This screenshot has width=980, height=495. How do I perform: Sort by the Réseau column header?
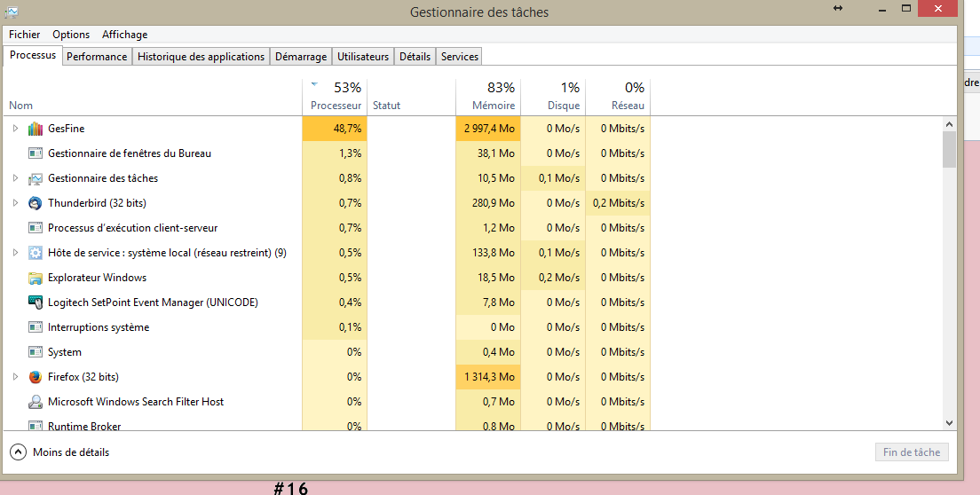[x=618, y=98]
